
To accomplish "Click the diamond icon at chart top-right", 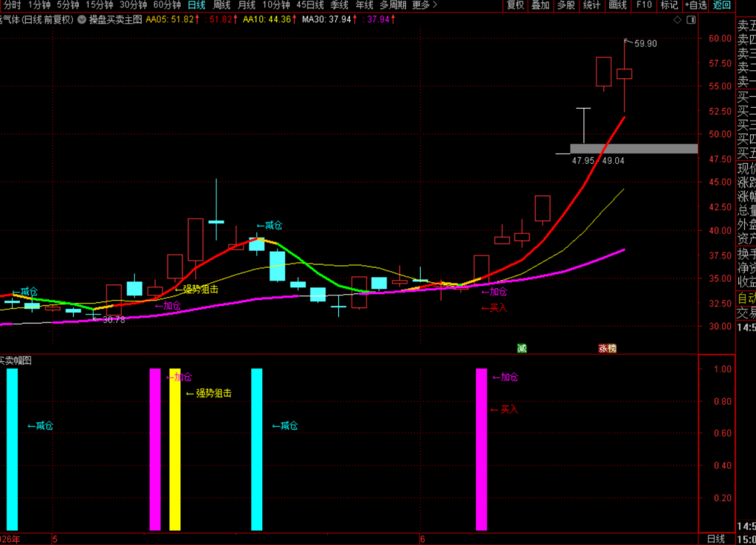I will click(678, 20).
